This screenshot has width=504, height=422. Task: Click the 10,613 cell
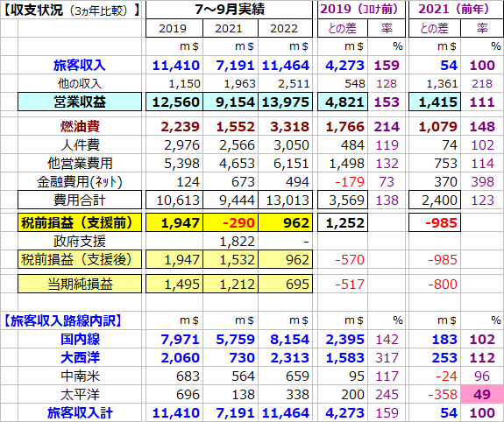(x=174, y=200)
